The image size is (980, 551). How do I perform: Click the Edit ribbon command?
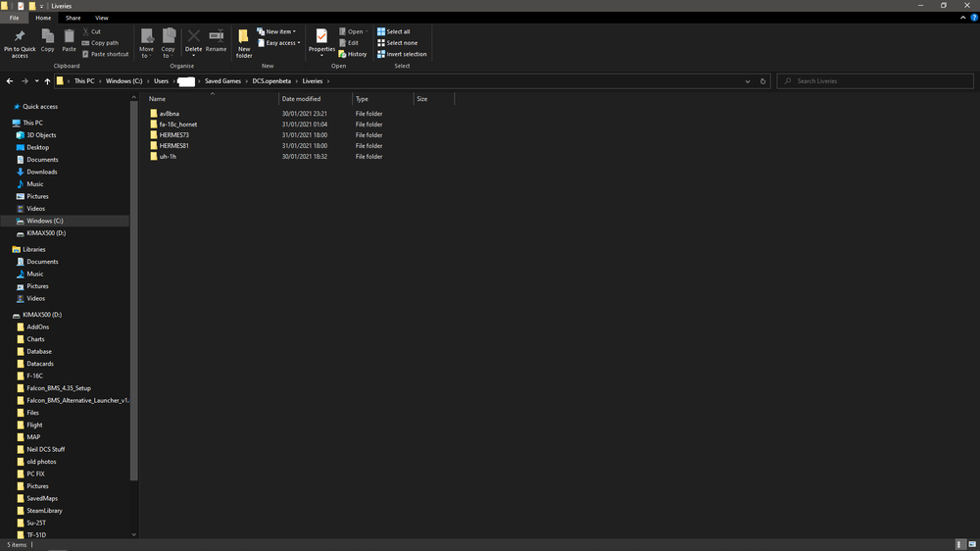point(349,42)
